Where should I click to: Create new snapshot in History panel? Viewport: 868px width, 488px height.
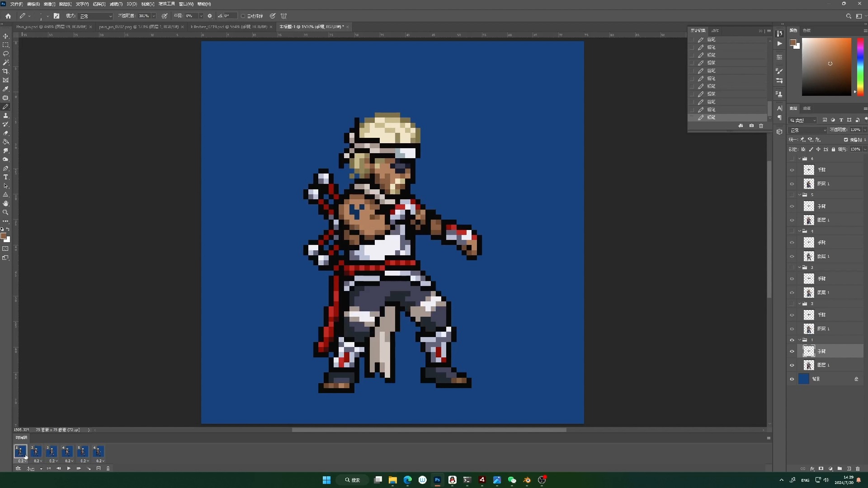(751, 126)
